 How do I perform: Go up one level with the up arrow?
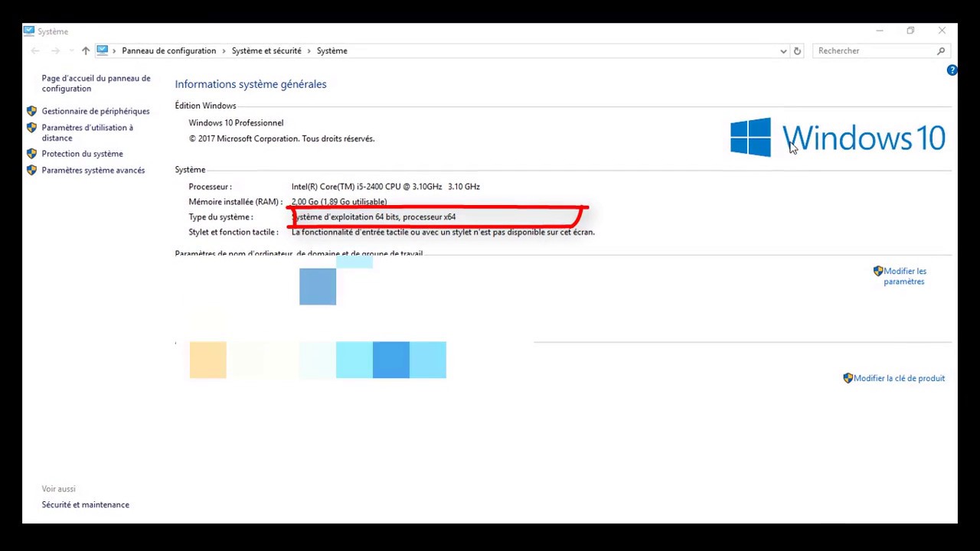coord(85,51)
